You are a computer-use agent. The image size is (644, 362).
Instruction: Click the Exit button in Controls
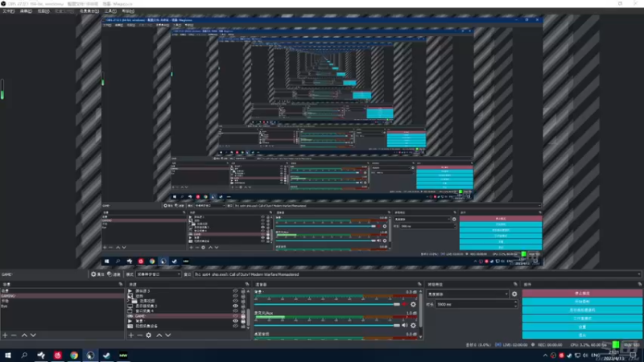[582, 335]
